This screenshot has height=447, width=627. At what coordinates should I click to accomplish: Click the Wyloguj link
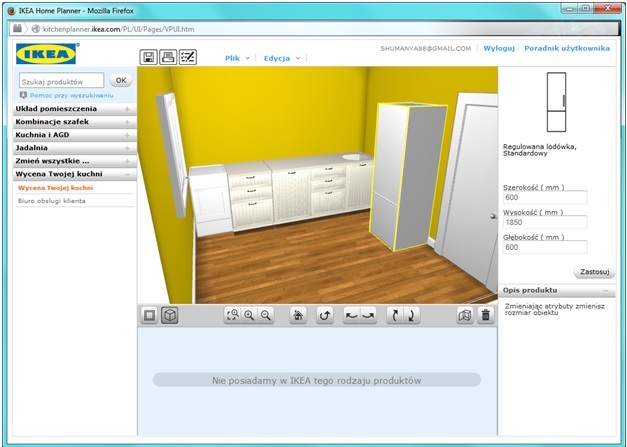click(x=498, y=48)
